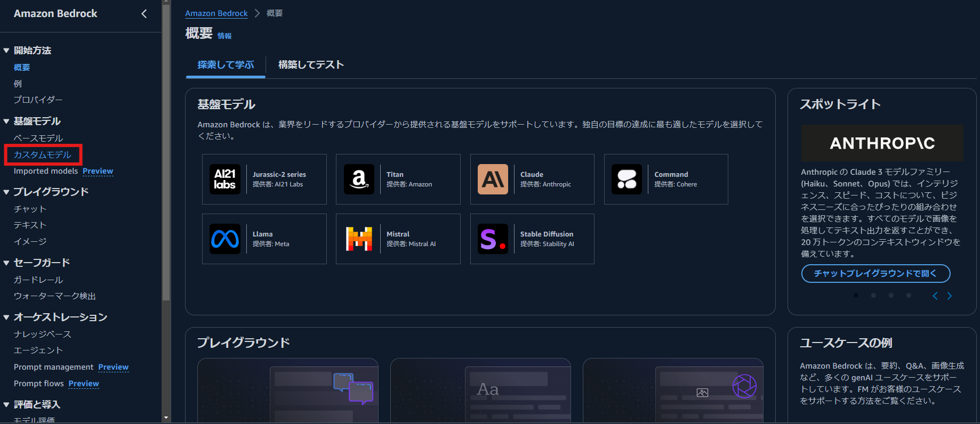980x424 pixels.
Task: Click the sidebar scrollbar down arrow
Action: coord(166,418)
